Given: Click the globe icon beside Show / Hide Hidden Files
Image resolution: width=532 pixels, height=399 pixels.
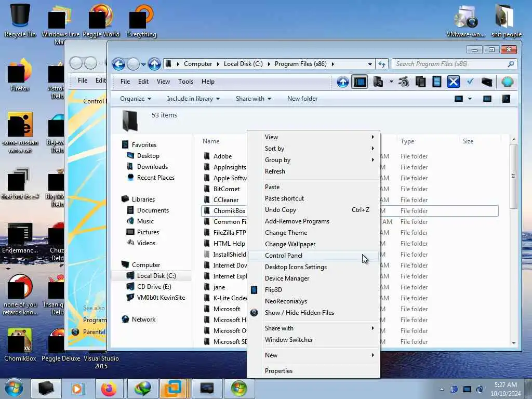Looking at the screenshot, I should tap(254, 312).
